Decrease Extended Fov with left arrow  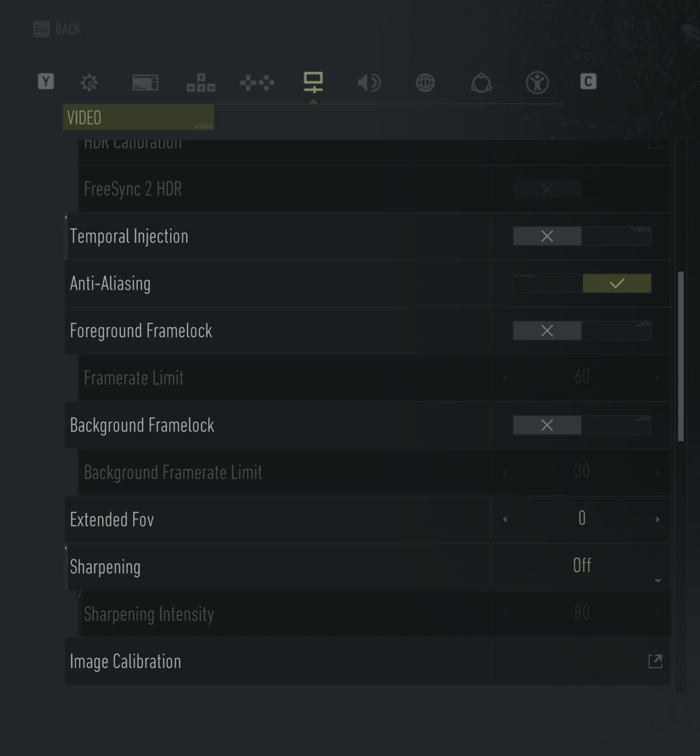pyautogui.click(x=505, y=519)
